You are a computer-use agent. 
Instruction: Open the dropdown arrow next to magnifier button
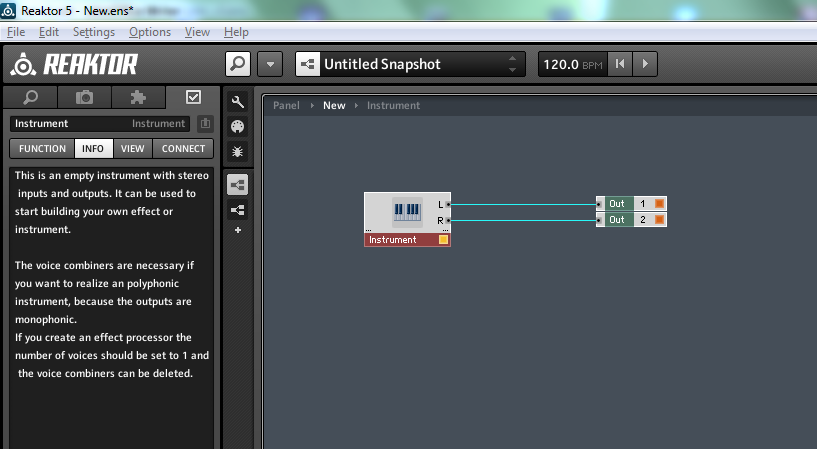(x=270, y=64)
